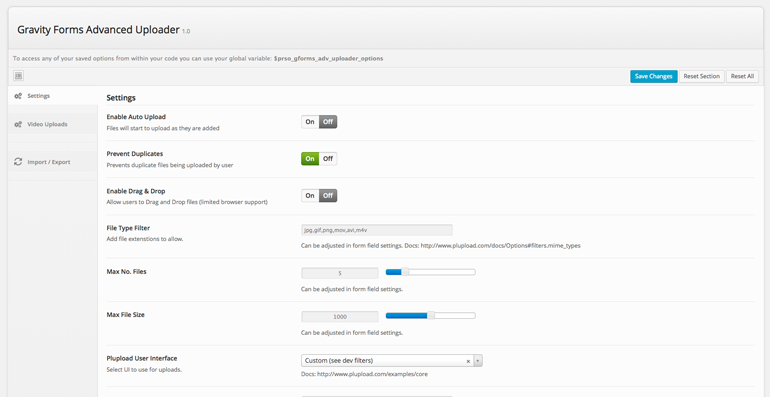Click 'Select UI to use for uploads.' text

click(144, 369)
